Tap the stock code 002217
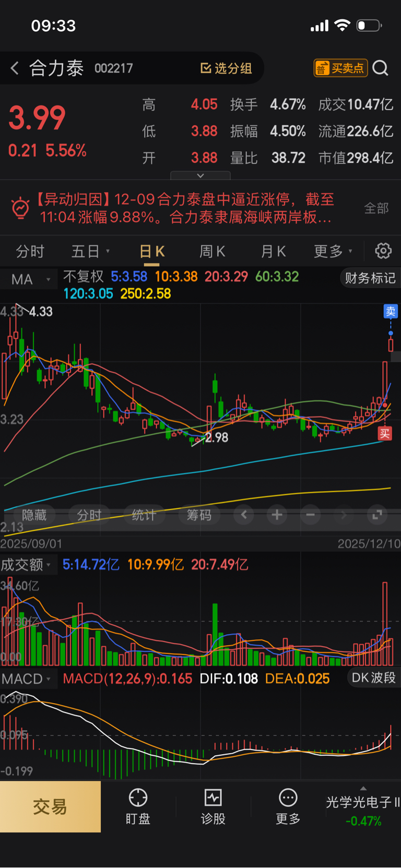The image size is (401, 868). coord(114,68)
